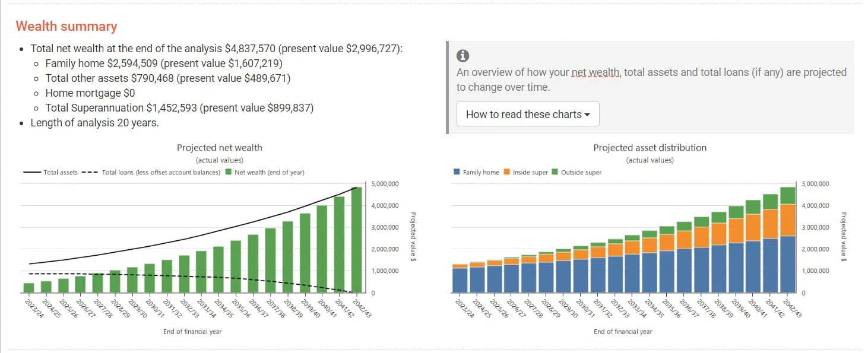Screen dimensions: 868x353
Task: Click the Total other assets $790,468 line
Action: pyautogui.click(x=168, y=78)
